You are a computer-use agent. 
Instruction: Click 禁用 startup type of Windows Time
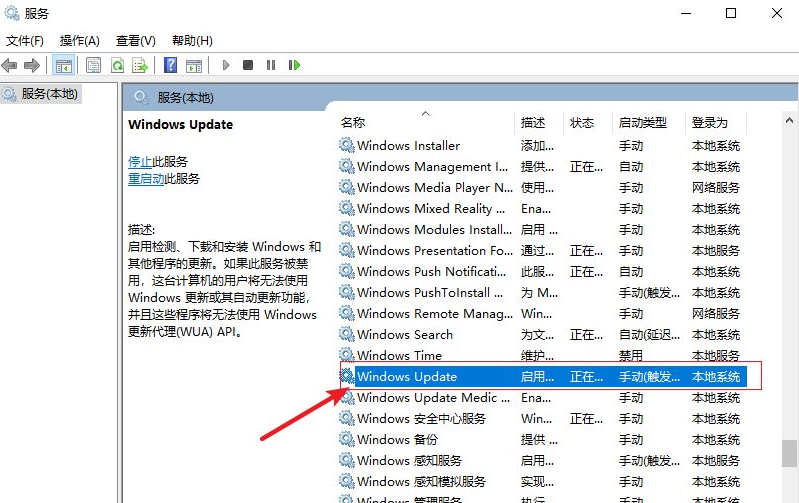pos(631,356)
